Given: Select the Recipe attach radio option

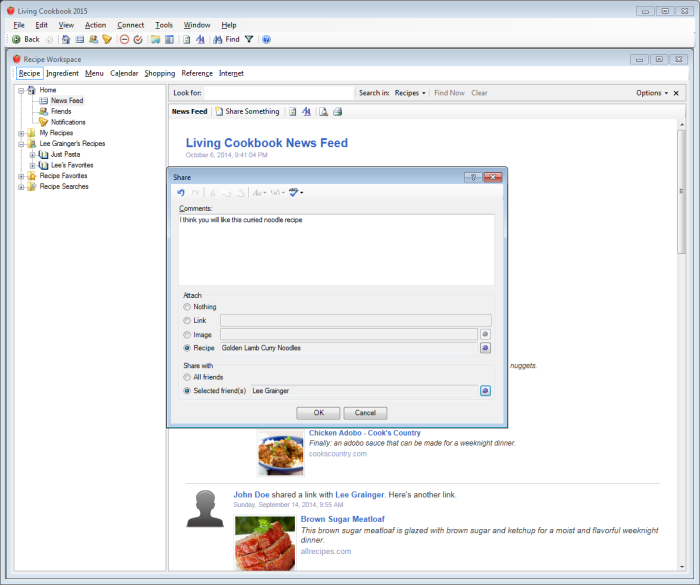Looking at the screenshot, I should [187, 348].
